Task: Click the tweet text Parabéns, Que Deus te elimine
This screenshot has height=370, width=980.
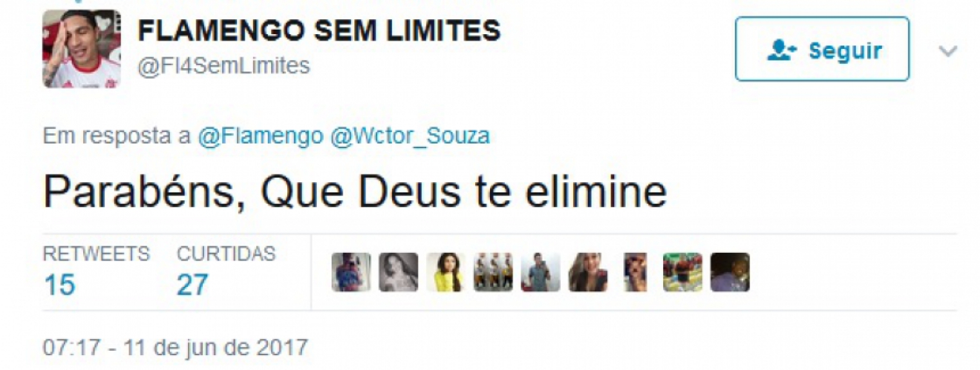Action: coord(355,193)
